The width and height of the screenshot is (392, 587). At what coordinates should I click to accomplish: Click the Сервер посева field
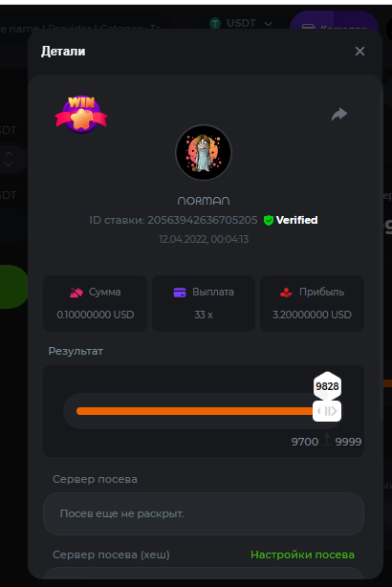[204, 513]
